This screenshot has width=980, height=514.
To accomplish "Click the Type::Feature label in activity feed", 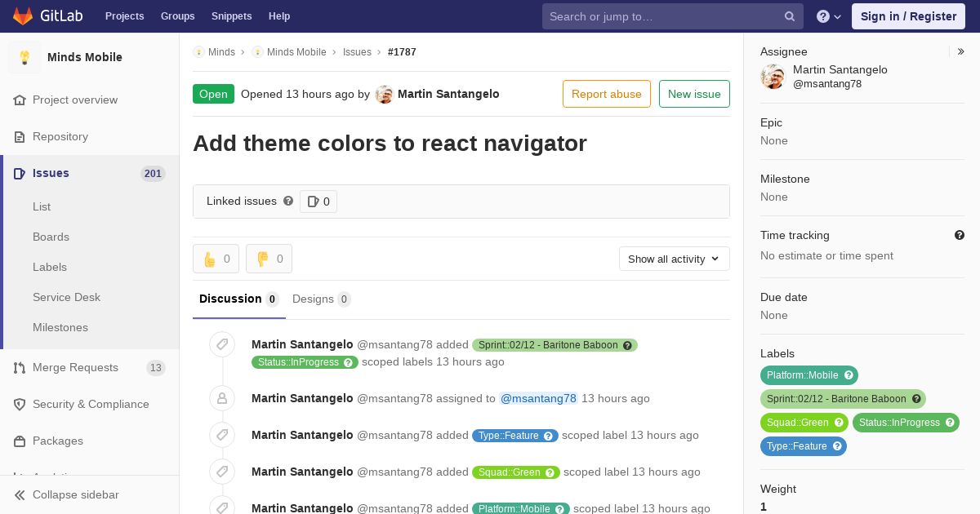I will (515, 436).
